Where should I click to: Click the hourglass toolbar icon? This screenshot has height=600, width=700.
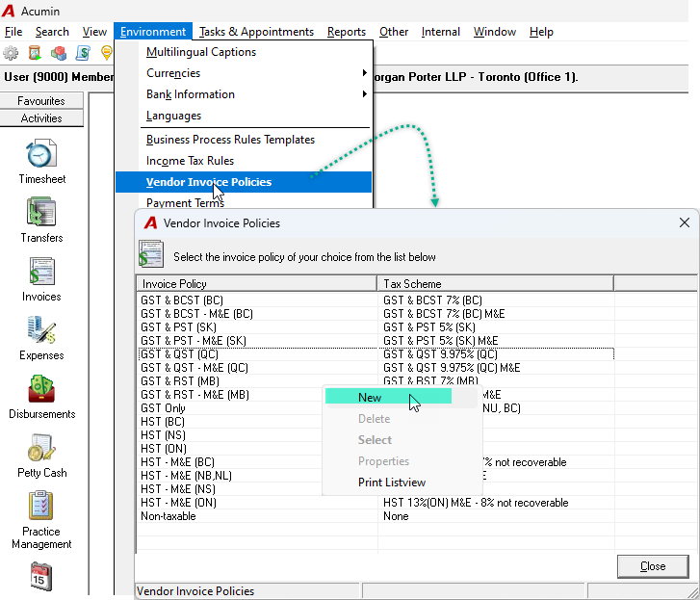pos(35,53)
